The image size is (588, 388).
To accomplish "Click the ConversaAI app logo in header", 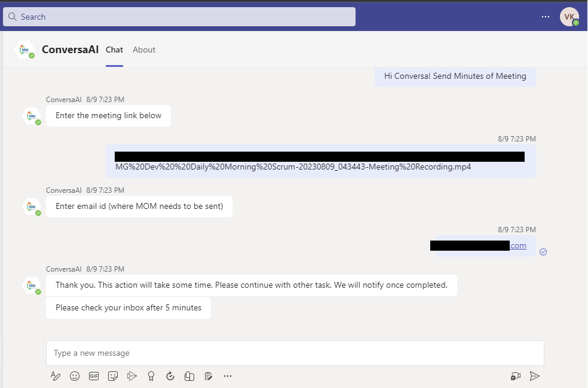I will [24, 50].
